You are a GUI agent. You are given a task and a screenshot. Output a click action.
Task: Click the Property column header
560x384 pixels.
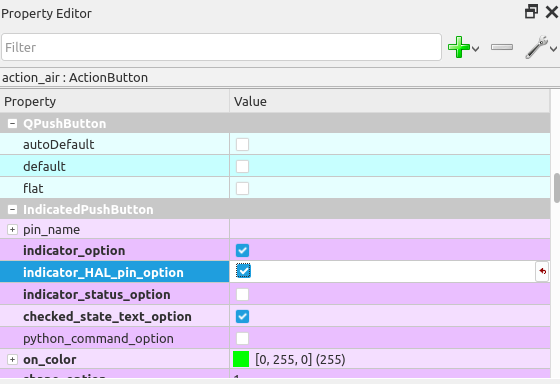coord(115,101)
